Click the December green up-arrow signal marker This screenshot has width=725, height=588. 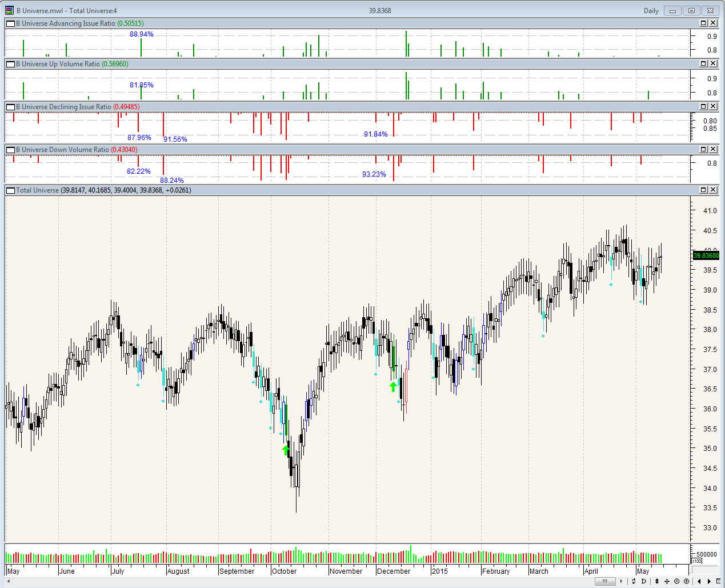[x=393, y=387]
